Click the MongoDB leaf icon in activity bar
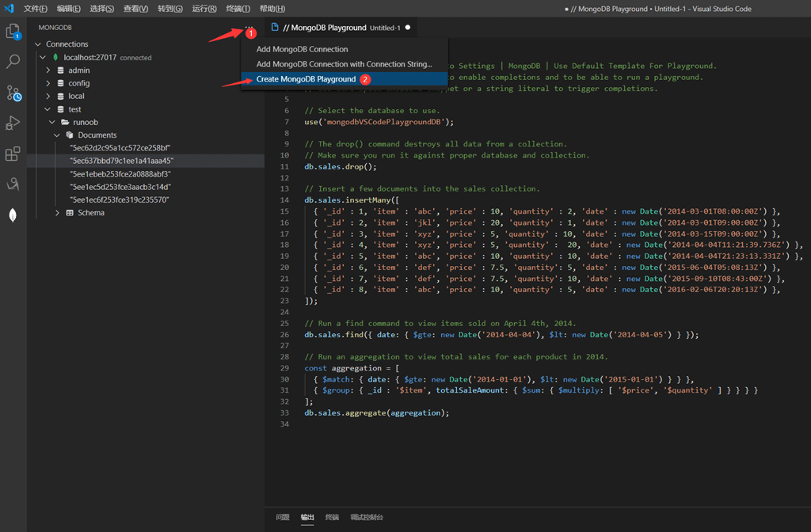Screen dimensions: 811x532 click(x=13, y=215)
